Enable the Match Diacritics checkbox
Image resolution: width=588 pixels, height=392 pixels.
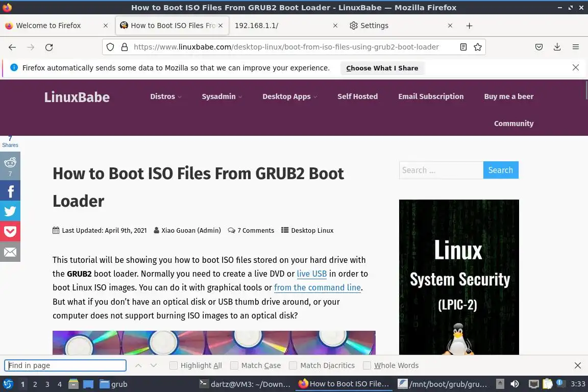(293, 365)
